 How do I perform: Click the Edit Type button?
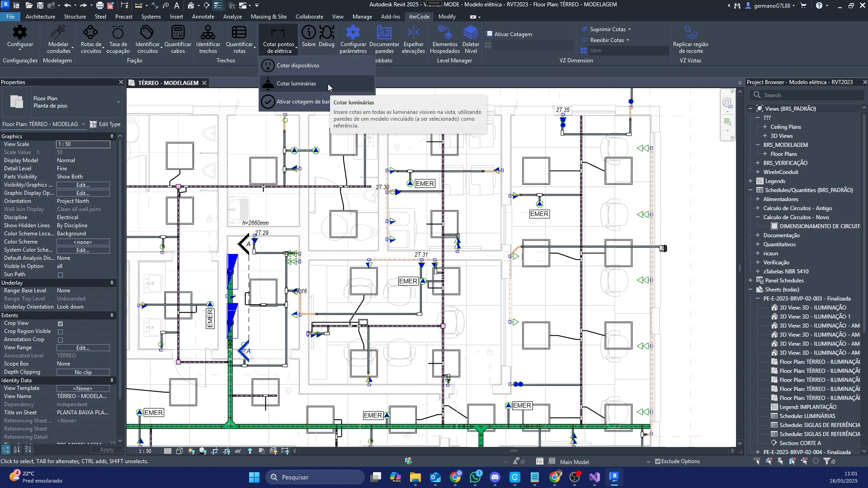105,124
